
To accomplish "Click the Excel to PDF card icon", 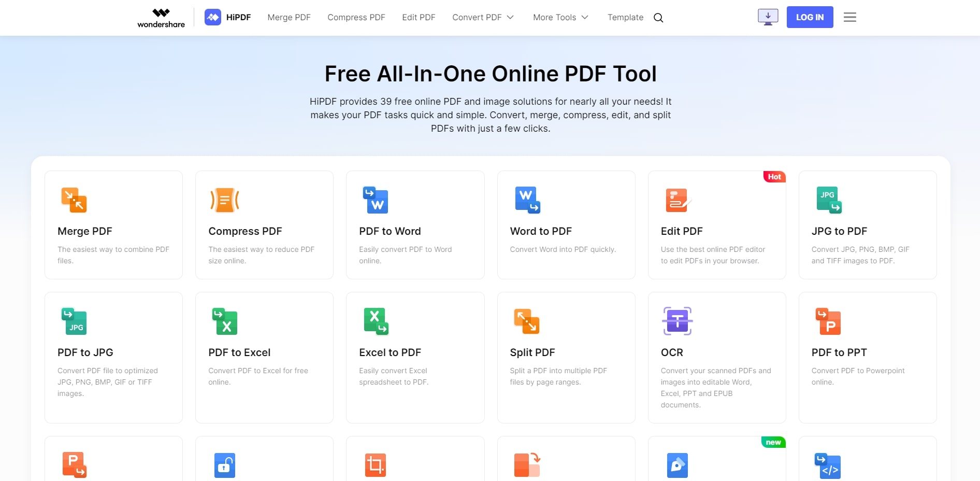I will pyautogui.click(x=376, y=321).
